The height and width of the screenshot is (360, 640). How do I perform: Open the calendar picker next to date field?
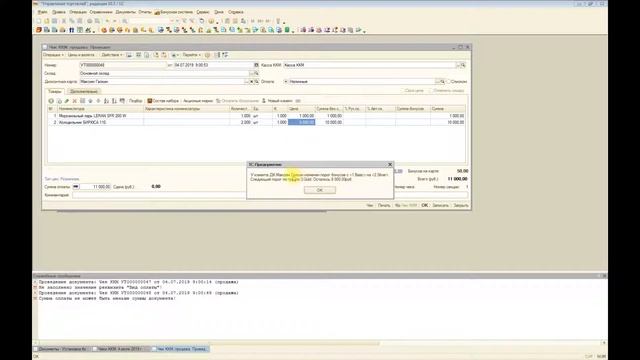[x=256, y=65]
